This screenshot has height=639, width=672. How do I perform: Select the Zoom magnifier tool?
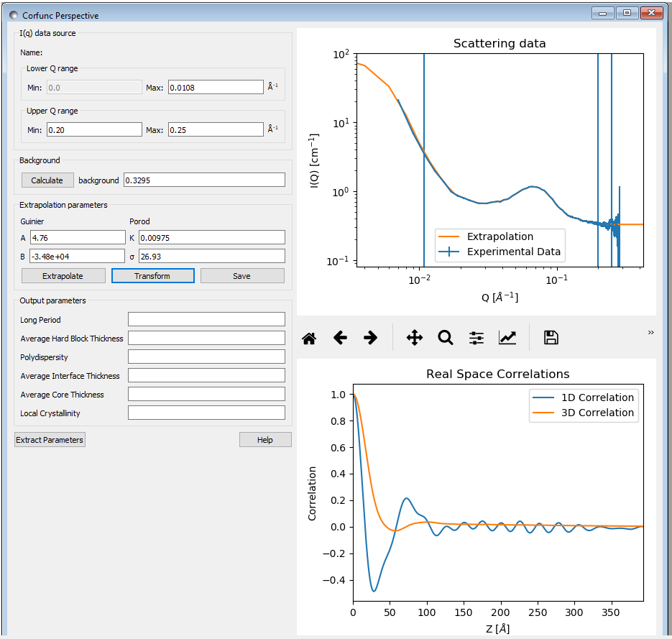446,338
